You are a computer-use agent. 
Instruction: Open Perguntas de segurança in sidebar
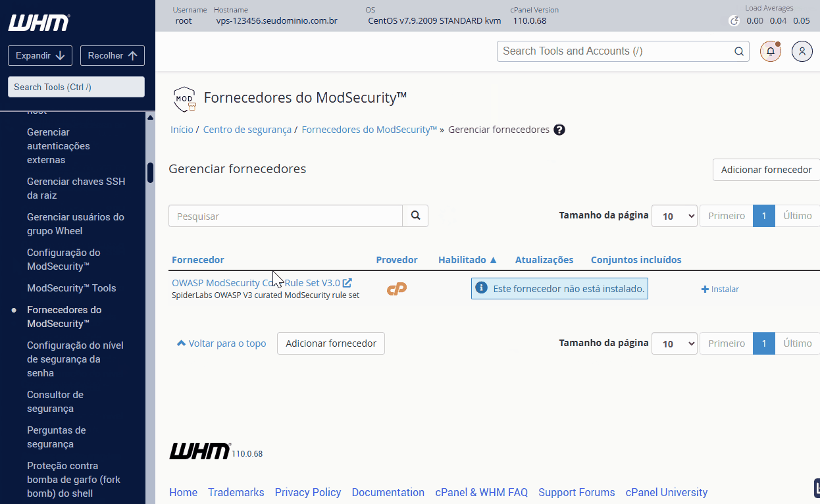pyautogui.click(x=57, y=437)
